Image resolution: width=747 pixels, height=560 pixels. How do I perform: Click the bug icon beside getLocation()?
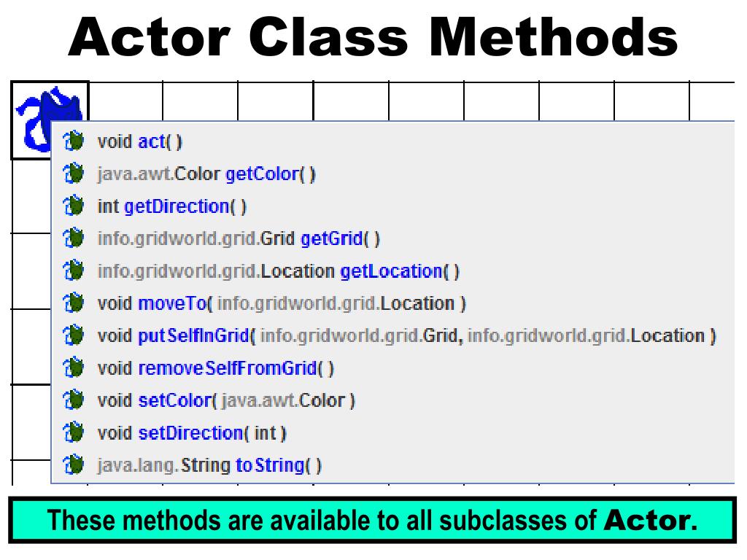tap(74, 271)
